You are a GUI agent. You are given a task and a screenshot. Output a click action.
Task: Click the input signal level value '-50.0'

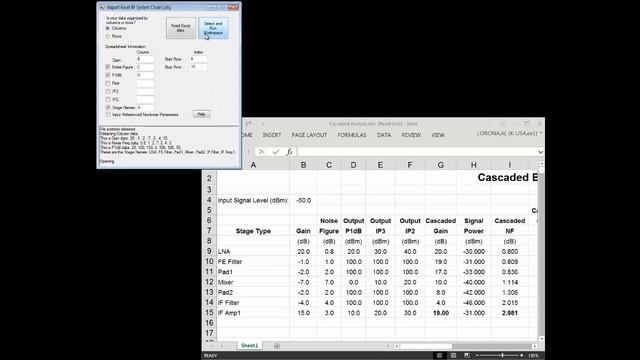pyautogui.click(x=303, y=200)
